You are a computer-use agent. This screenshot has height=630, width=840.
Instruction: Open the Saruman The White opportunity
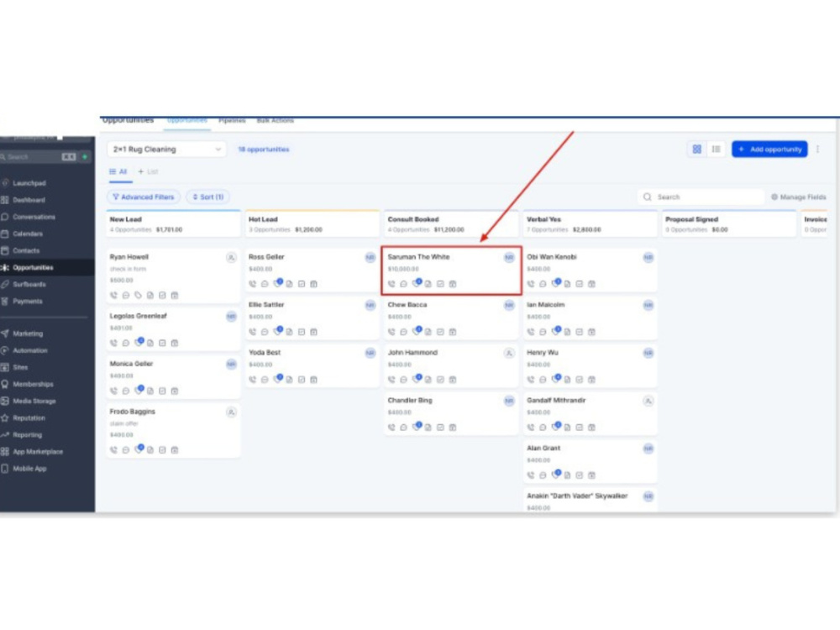coord(451,270)
